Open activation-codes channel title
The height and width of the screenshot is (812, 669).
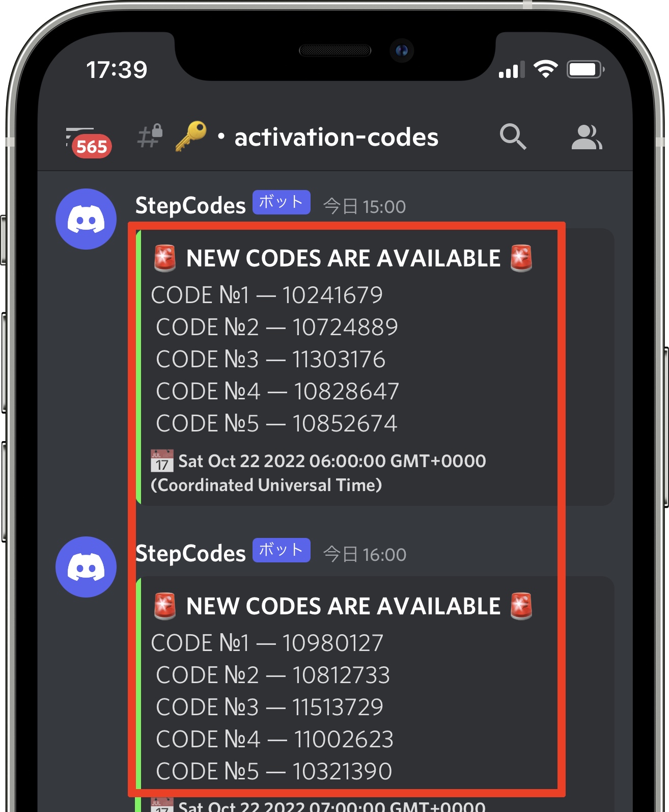pyautogui.click(x=336, y=137)
